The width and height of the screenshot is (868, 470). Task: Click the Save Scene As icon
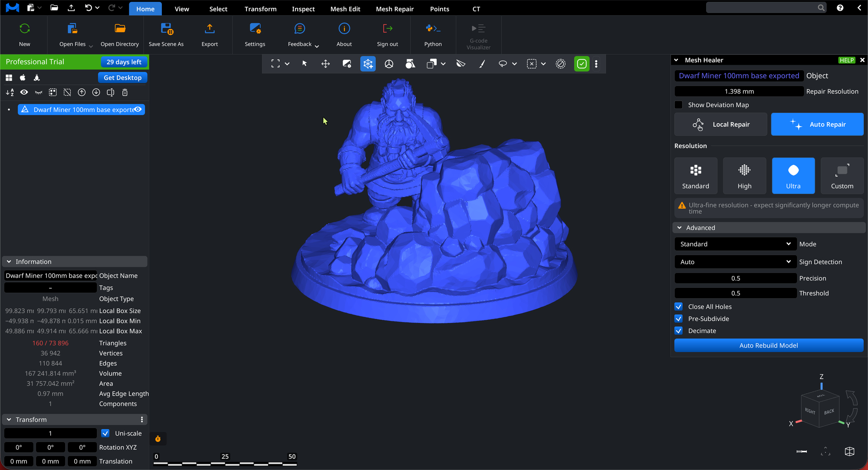click(x=166, y=29)
